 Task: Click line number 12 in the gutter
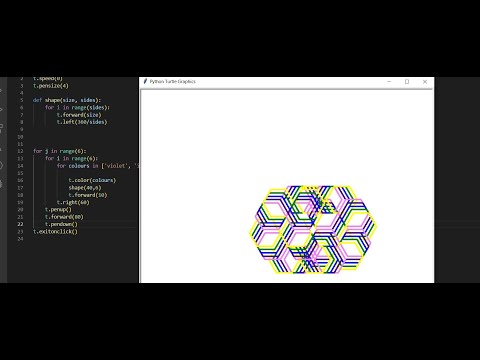pos(20,151)
